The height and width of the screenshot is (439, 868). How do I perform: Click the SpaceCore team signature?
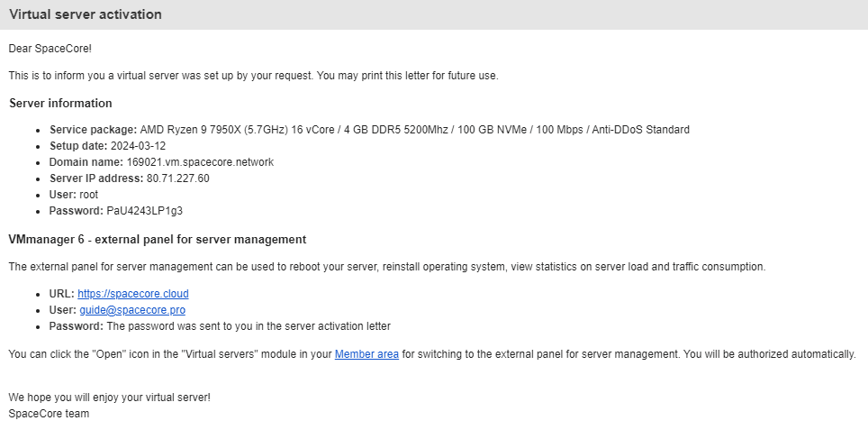(x=49, y=414)
